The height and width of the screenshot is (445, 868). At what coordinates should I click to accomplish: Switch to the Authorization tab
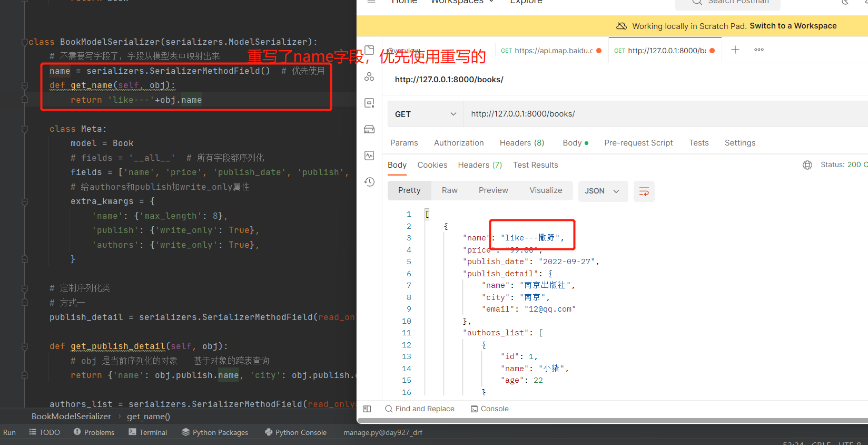tap(459, 143)
